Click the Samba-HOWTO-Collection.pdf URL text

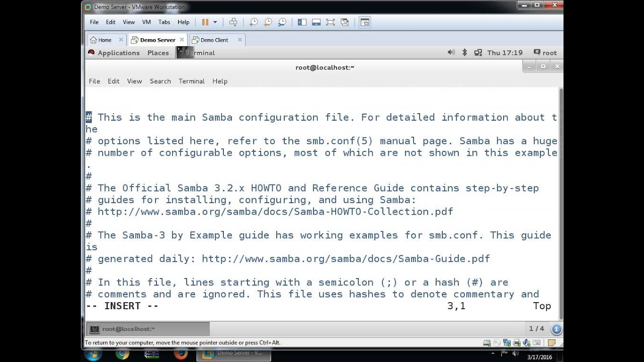(275, 212)
